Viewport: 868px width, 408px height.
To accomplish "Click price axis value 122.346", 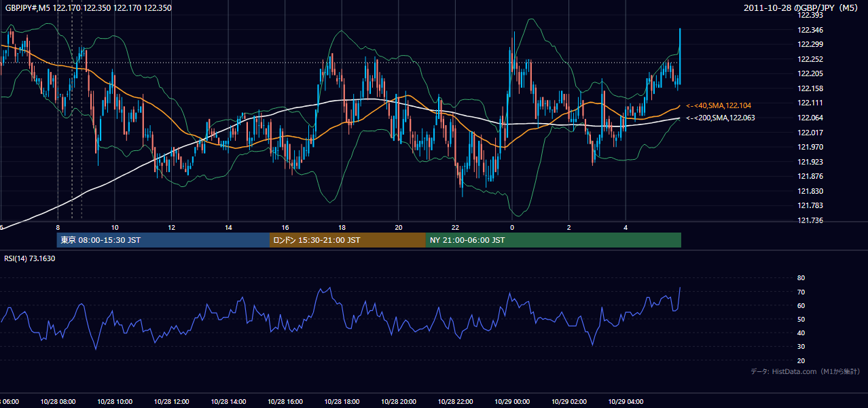I will [810, 30].
